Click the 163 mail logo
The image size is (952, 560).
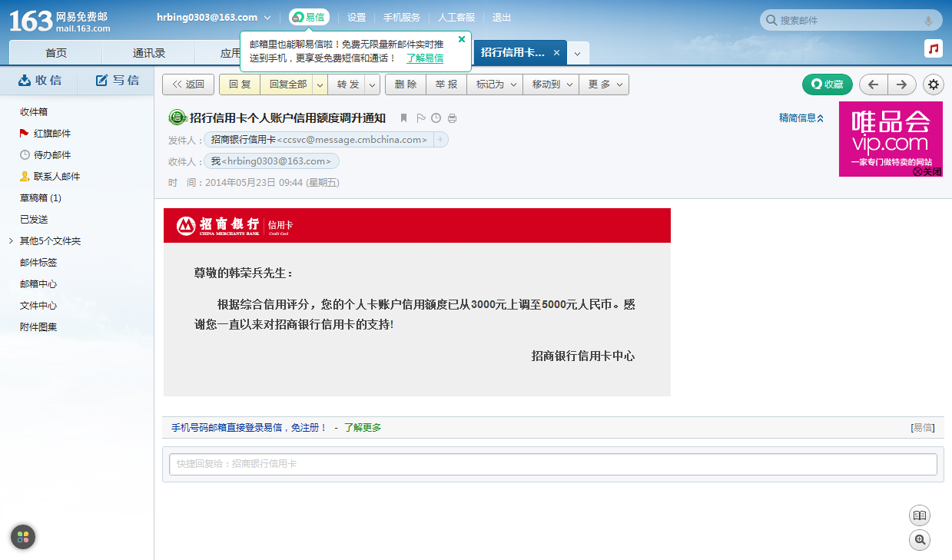tap(59, 21)
